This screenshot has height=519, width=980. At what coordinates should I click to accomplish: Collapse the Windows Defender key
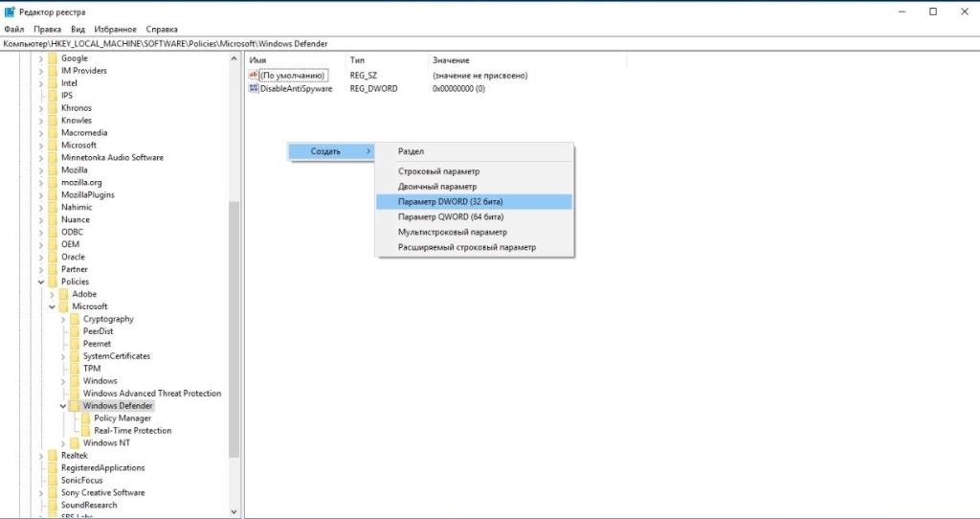63,406
